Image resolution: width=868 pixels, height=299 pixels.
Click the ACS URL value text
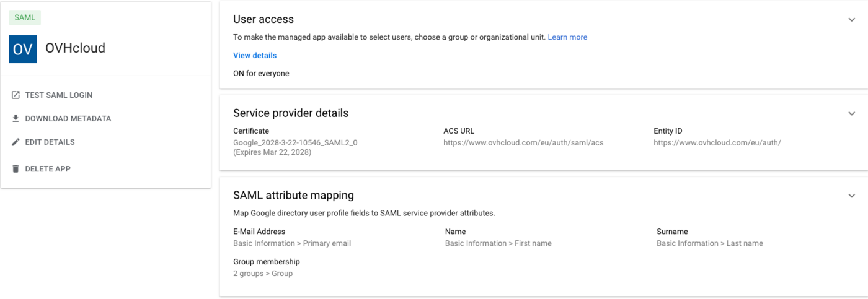(x=523, y=143)
